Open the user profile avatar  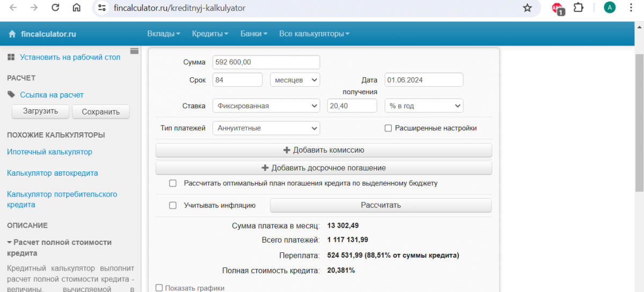610,8
